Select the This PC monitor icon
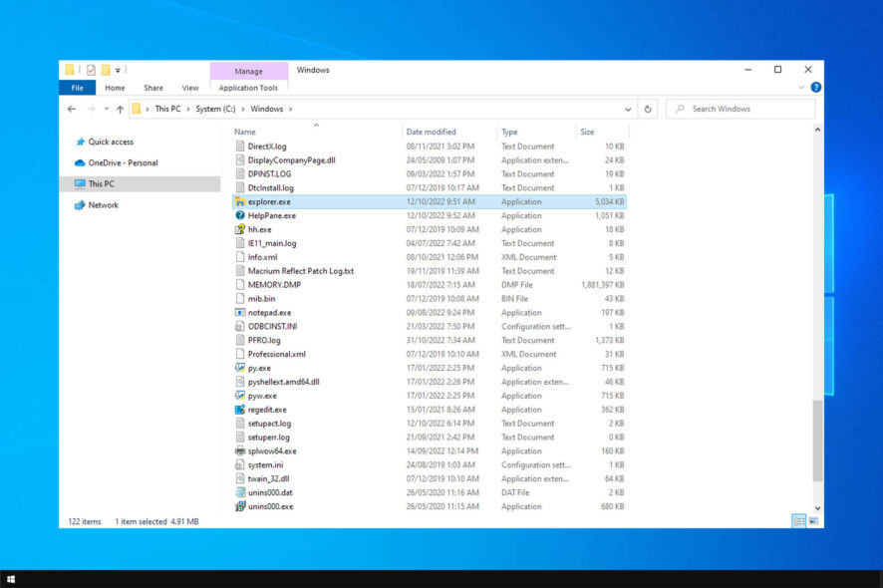Image resolution: width=883 pixels, height=588 pixels. 80,183
